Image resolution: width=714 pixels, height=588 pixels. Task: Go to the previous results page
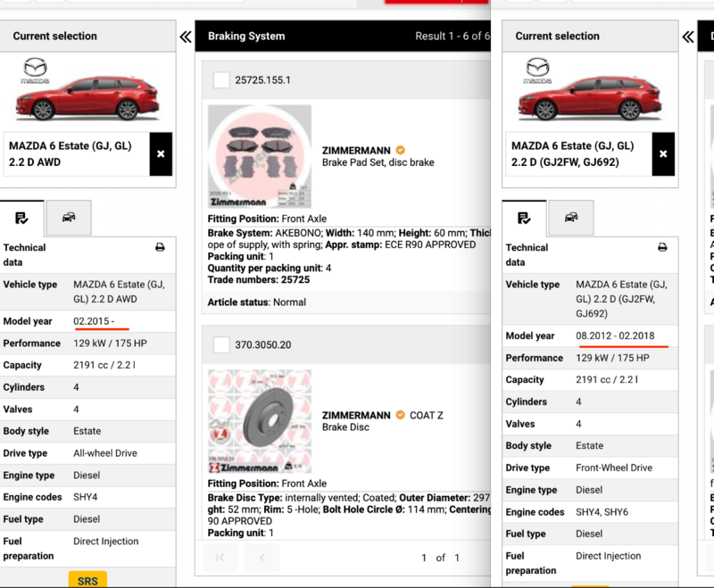pos(262,558)
